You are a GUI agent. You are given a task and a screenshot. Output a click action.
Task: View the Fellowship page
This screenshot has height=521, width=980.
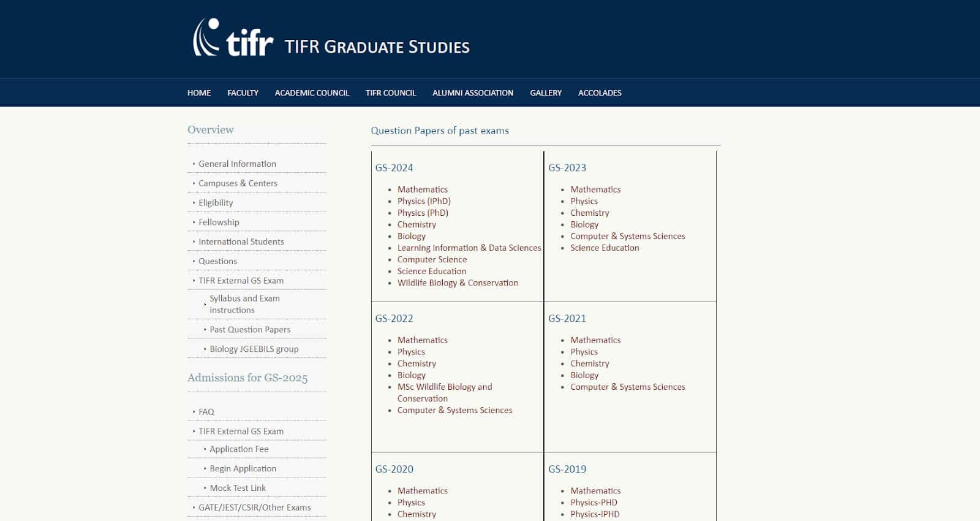(x=219, y=222)
